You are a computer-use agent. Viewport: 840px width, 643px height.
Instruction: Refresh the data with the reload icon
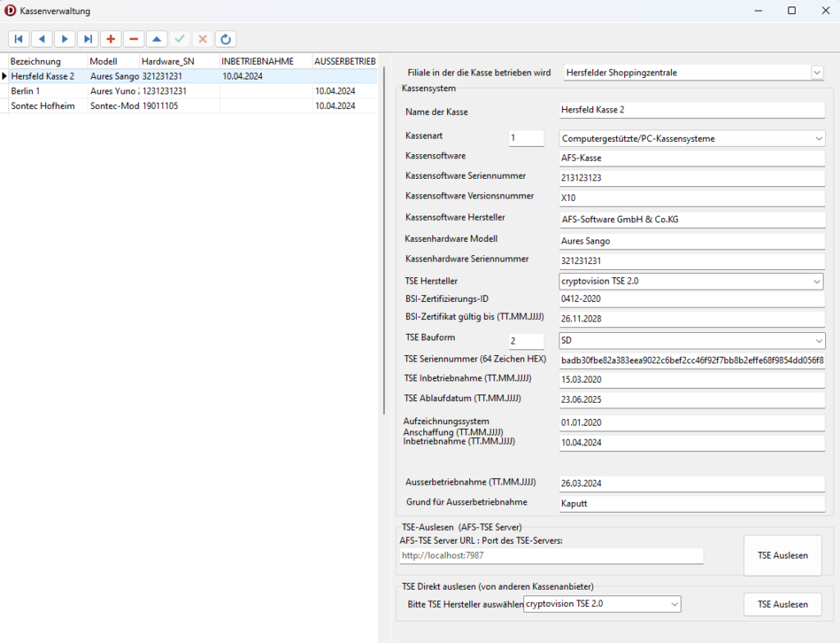point(226,39)
